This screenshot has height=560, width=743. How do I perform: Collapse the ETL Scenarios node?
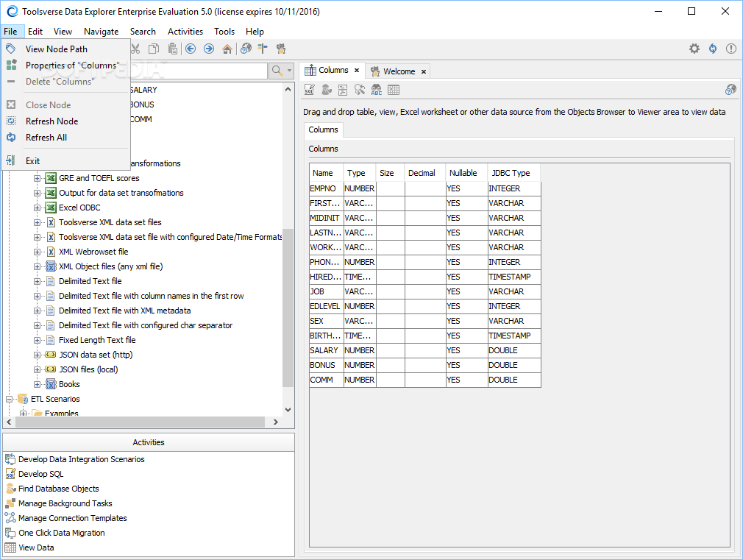click(x=9, y=399)
